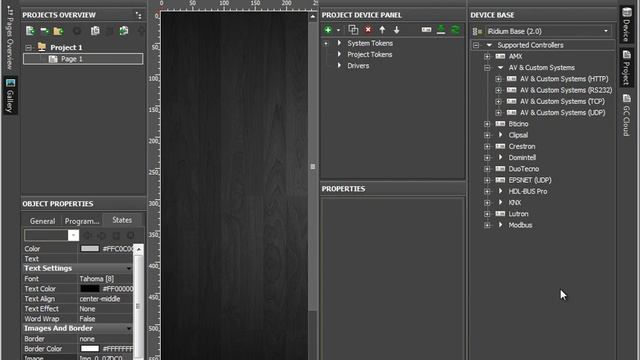Switch to the General tab in Object Properties
The width and height of the screenshot is (640, 360).
click(x=42, y=221)
